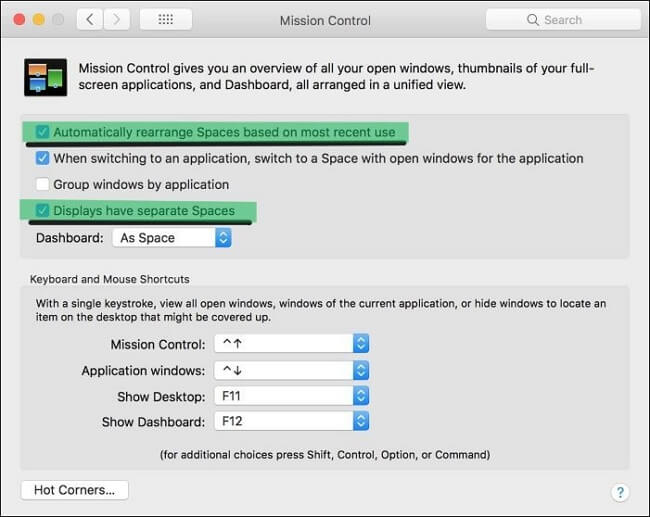Image resolution: width=650 pixels, height=517 pixels.
Task: Click the red close window button
Action: click(x=19, y=19)
